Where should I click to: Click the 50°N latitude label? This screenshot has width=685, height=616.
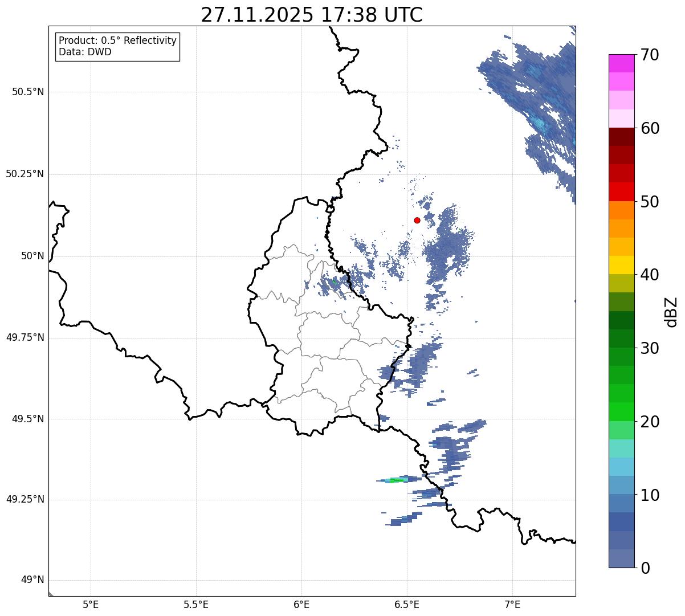pyautogui.click(x=32, y=256)
